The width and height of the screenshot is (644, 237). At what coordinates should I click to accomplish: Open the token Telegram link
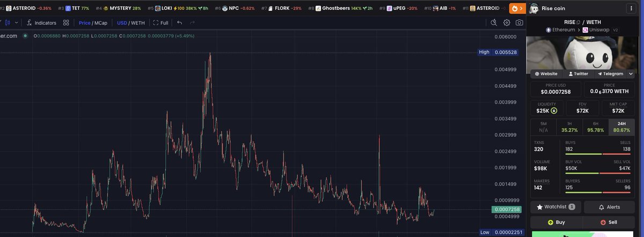[x=610, y=74]
